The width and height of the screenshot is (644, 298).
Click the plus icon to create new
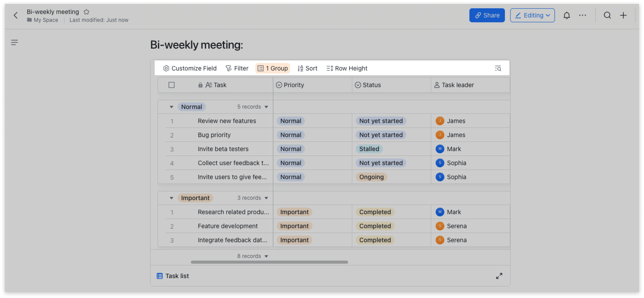point(623,15)
